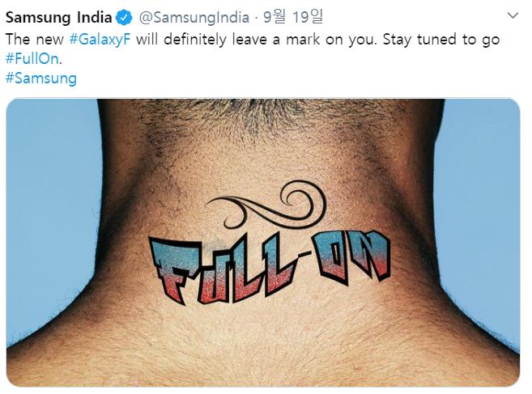The height and width of the screenshot is (394, 532).
Task: Click the lower neck skin area of the photo
Action: (263, 345)
